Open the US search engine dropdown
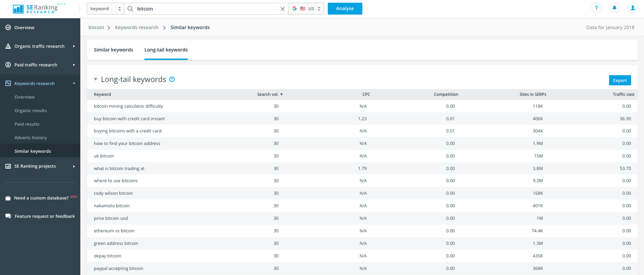 click(306, 9)
